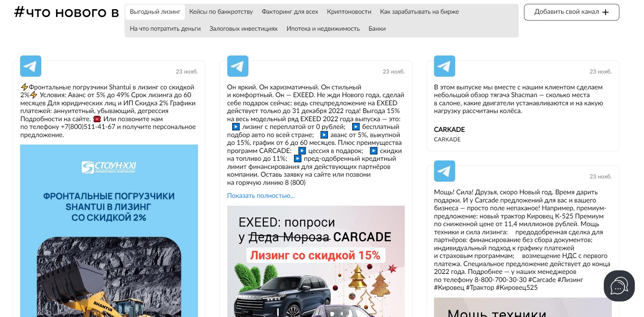Click the bold CARKADE channel name
Image resolution: width=644 pixels, height=317 pixels.
coord(449,130)
